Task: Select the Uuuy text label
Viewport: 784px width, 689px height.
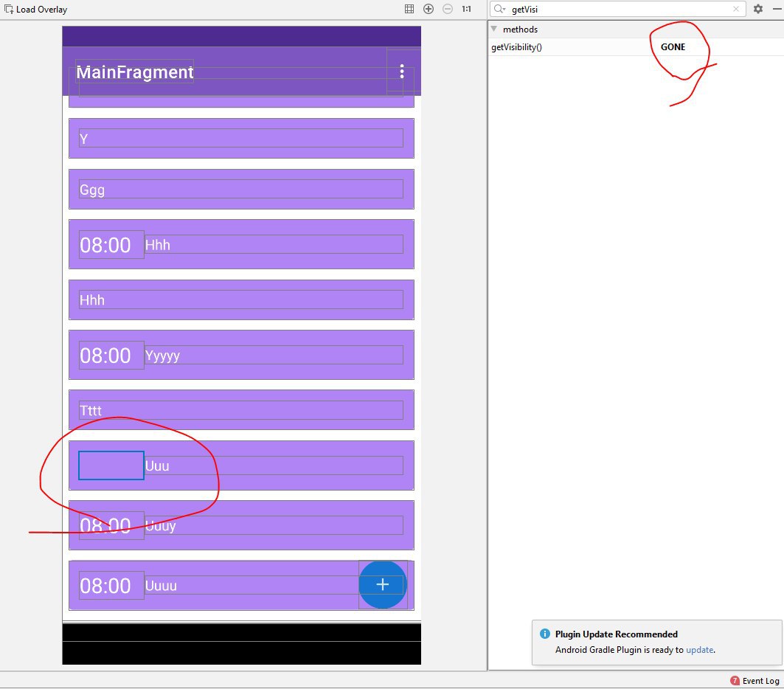Action: 161,526
